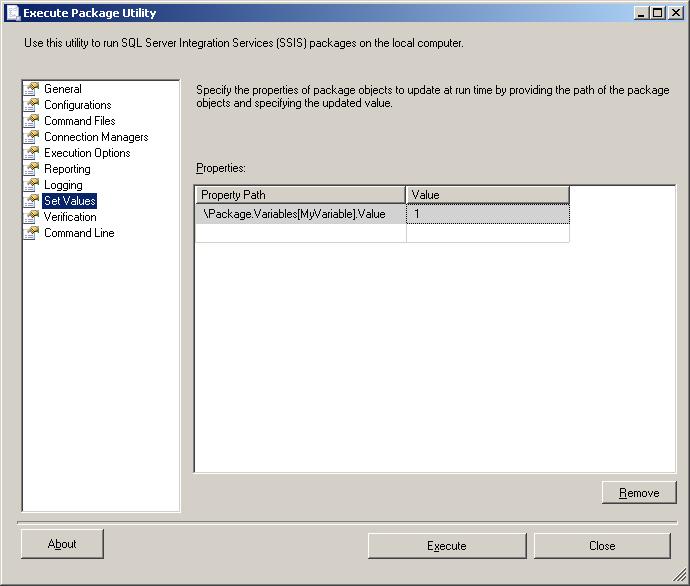This screenshot has height=586, width=690.
Task: Select the Set Values page label
Action: coord(70,201)
